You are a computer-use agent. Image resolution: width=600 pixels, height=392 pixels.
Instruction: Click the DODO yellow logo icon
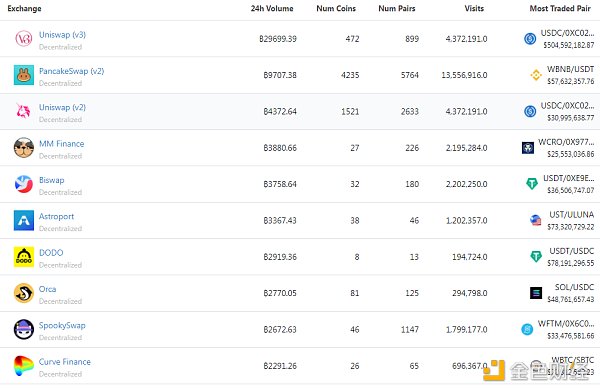click(x=24, y=257)
